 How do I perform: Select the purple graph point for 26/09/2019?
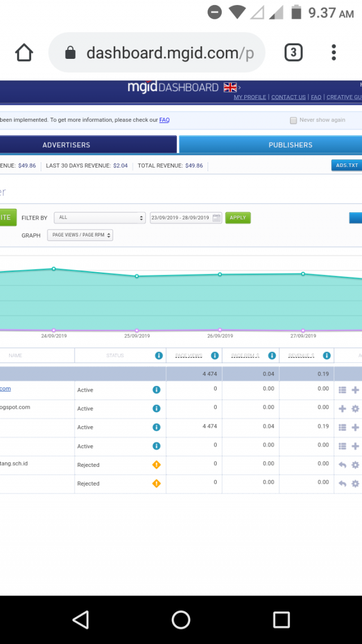(x=220, y=330)
